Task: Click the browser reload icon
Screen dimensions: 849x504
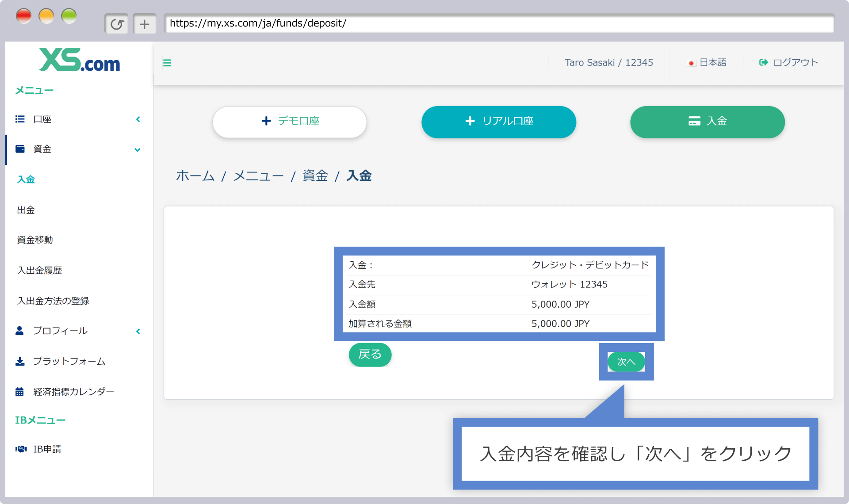Action: pos(117,24)
